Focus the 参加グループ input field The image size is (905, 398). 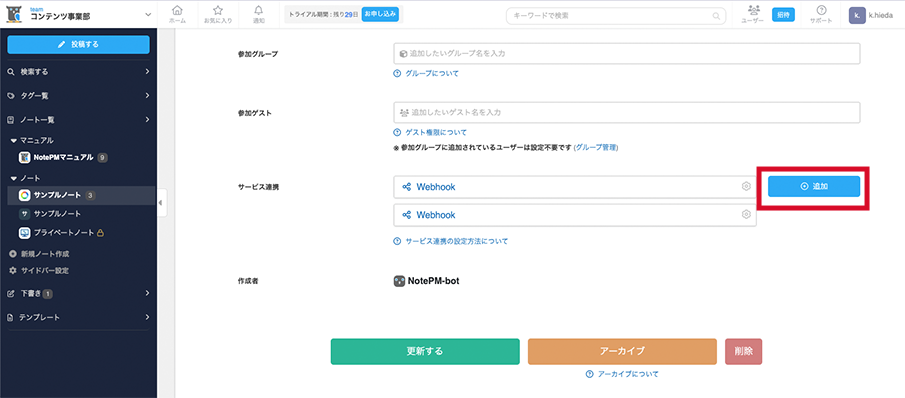627,54
